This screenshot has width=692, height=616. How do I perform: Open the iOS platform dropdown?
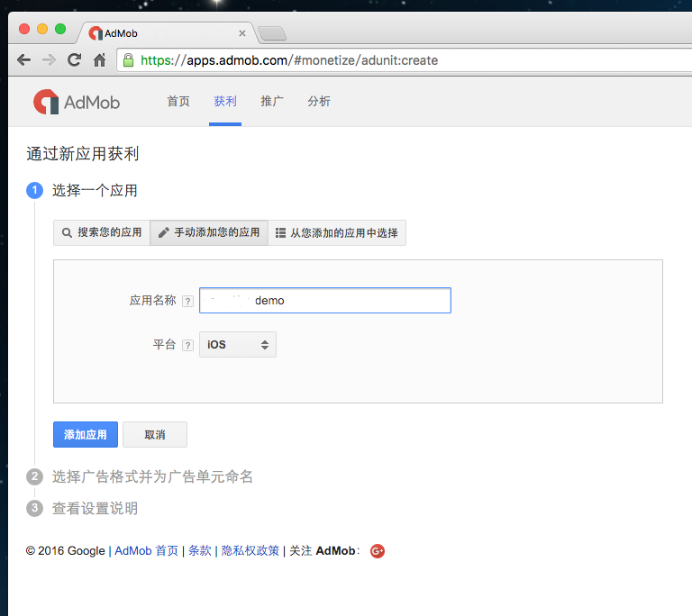(x=238, y=345)
